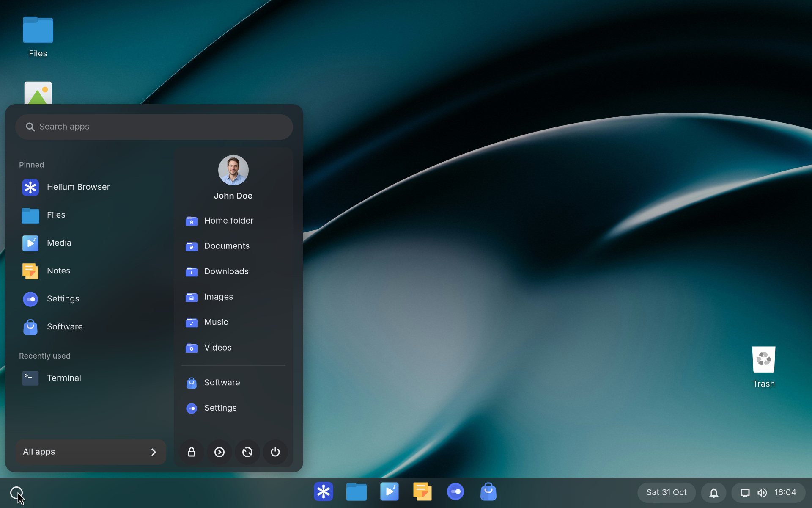Open Settings from the pinned list
Viewport: 812px width, 508px height.
click(x=91, y=299)
